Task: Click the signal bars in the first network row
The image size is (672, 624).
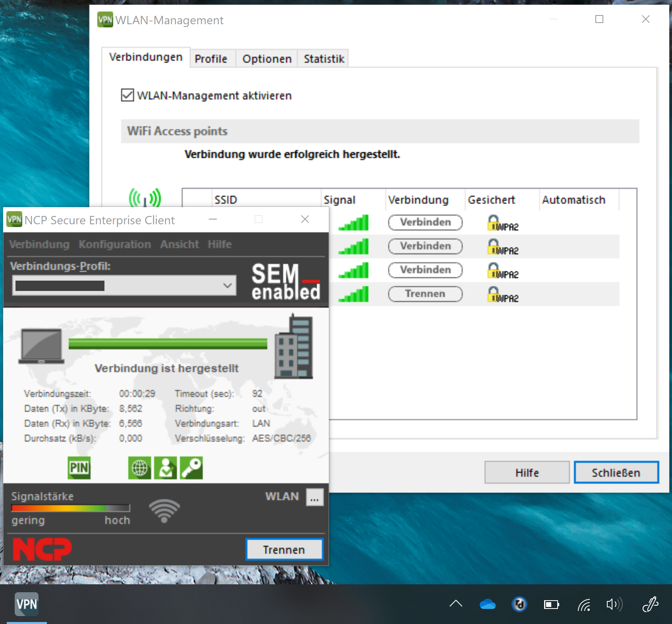Action: (x=353, y=223)
